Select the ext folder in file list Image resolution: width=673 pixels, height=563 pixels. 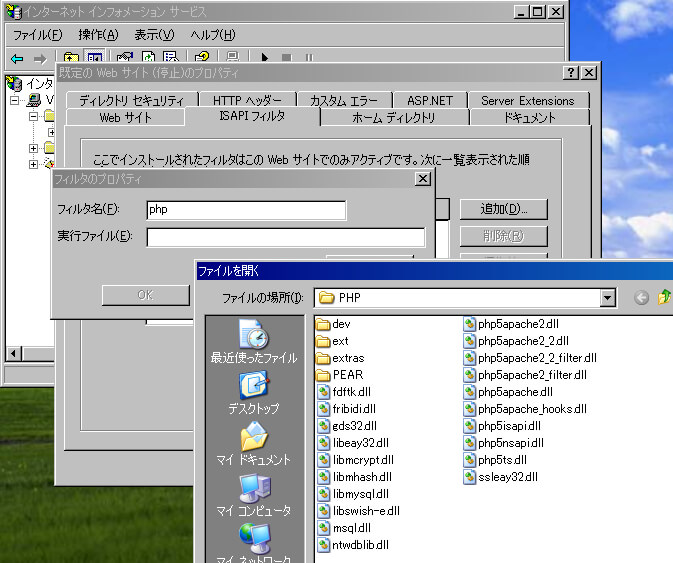pos(339,341)
